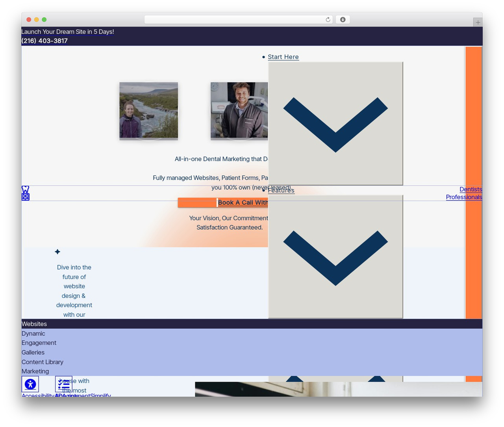Click the browser downloads icon
Viewport: 504px width, 427px height.
343,20
